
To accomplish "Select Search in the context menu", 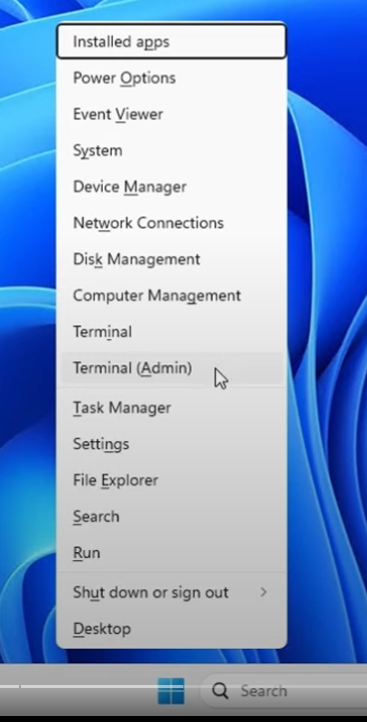I will pyautogui.click(x=171, y=517).
